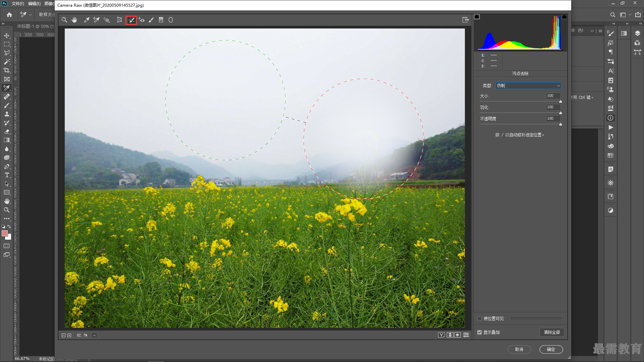Viewport: 644px width, 362px height.
Task: Click the Photoshop search icon
Action: point(613,15)
